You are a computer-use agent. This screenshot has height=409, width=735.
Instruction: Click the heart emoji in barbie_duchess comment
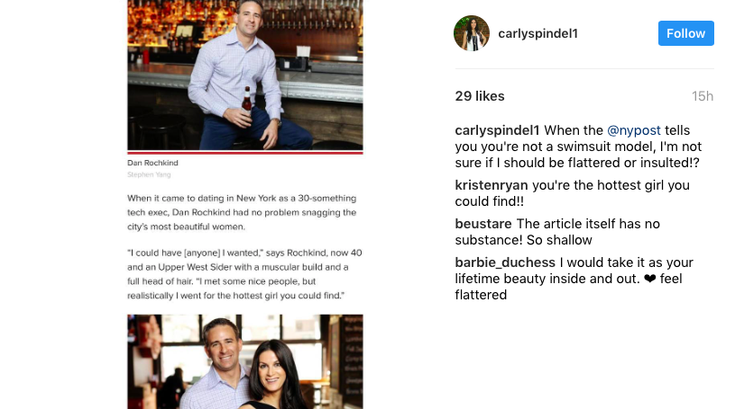click(650, 279)
